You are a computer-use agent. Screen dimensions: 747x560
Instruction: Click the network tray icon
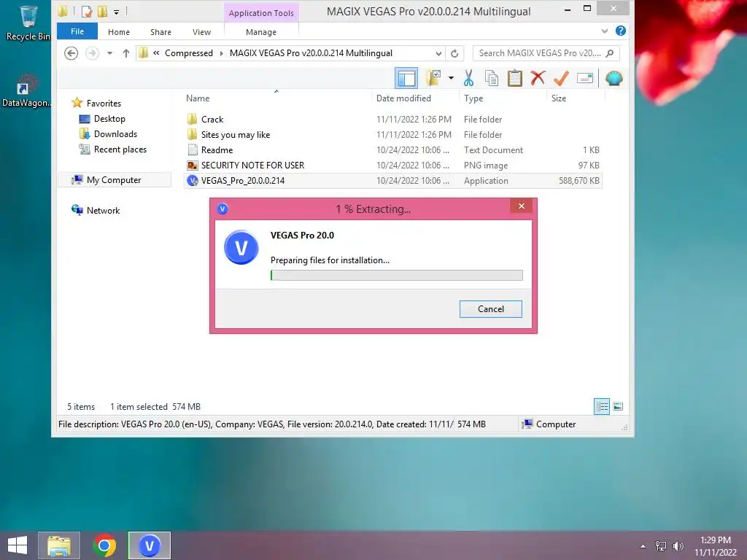click(x=661, y=546)
